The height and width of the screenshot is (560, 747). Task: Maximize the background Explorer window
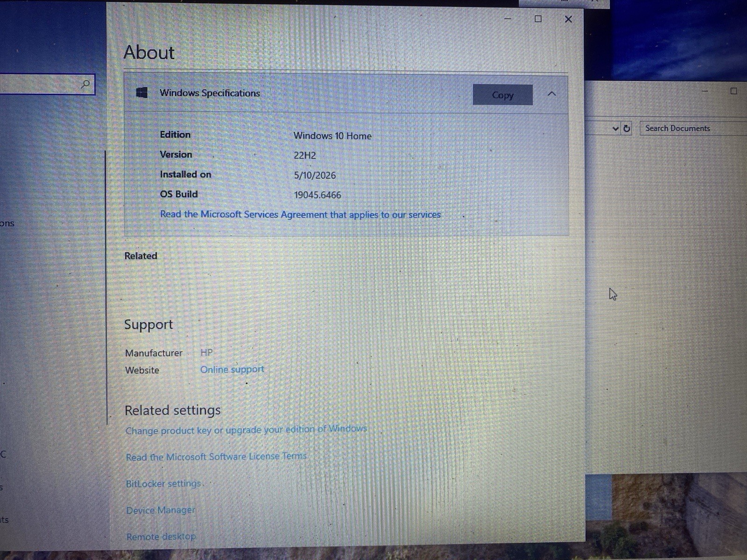click(x=733, y=91)
